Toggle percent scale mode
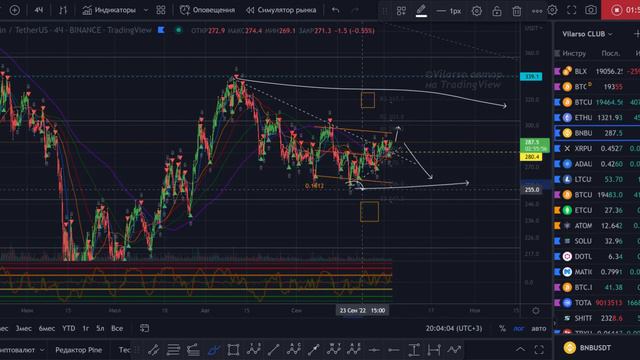The height and width of the screenshot is (360, 640). 502,329
